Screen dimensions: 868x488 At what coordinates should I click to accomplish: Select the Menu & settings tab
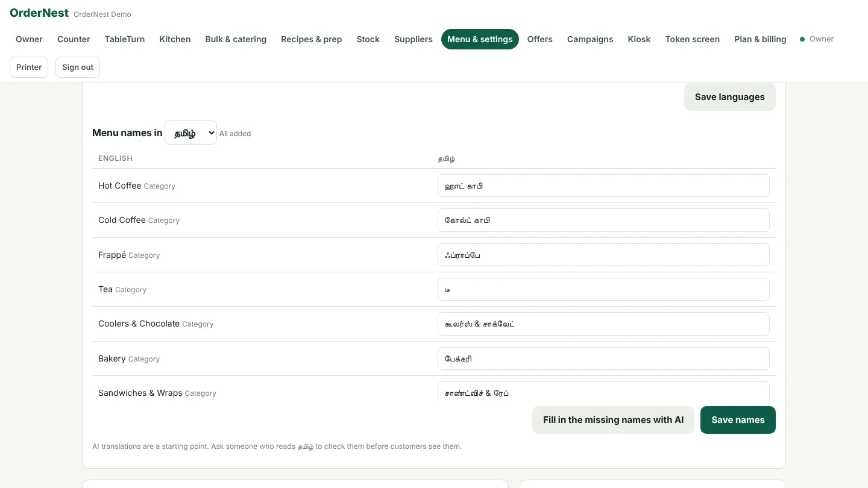click(x=480, y=39)
